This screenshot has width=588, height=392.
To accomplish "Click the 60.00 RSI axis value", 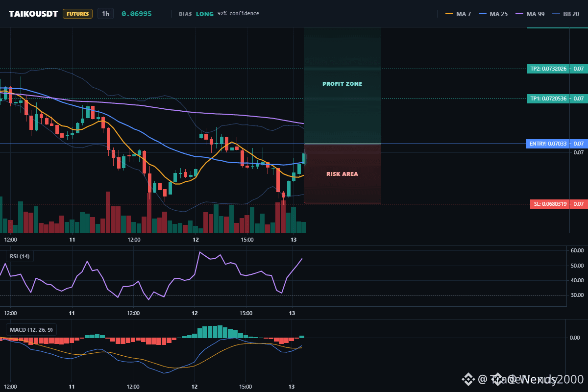I will 577,251.
